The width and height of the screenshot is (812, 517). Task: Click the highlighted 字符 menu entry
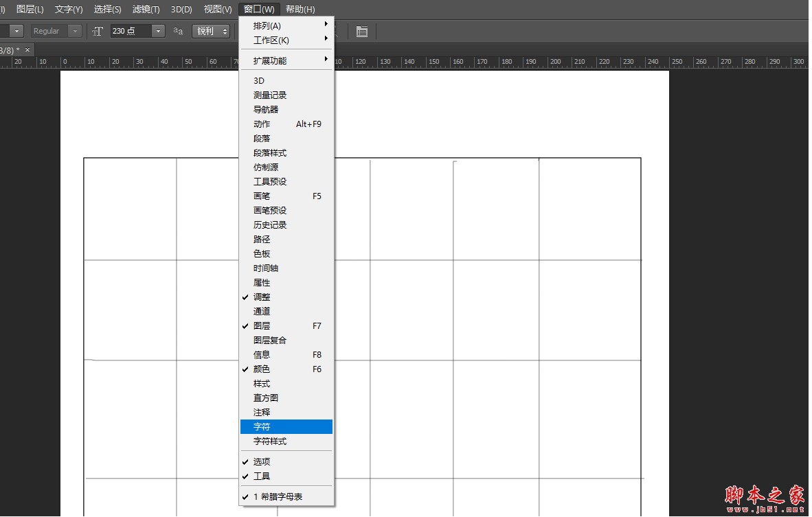[x=286, y=427]
